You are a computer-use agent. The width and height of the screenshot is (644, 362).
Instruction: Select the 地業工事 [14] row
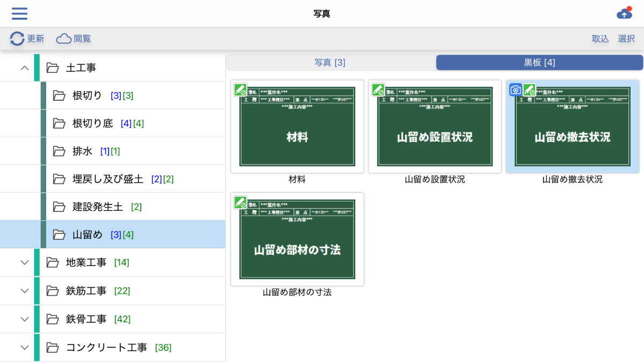pos(113,262)
